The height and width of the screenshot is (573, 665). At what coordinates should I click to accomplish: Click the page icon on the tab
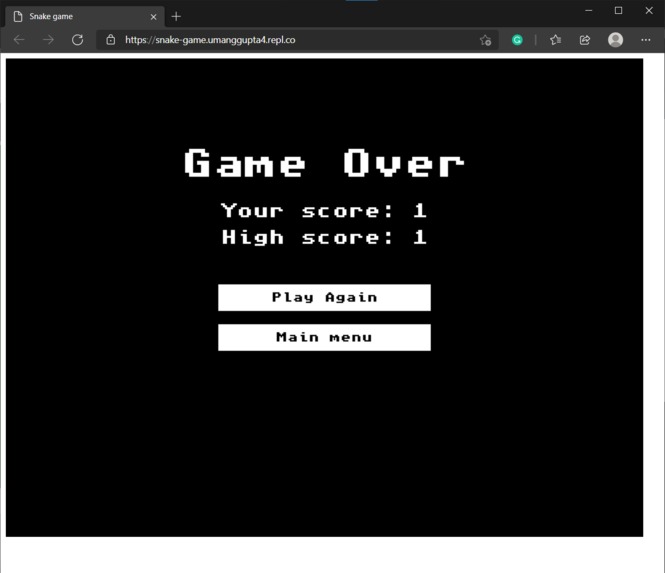(18, 17)
